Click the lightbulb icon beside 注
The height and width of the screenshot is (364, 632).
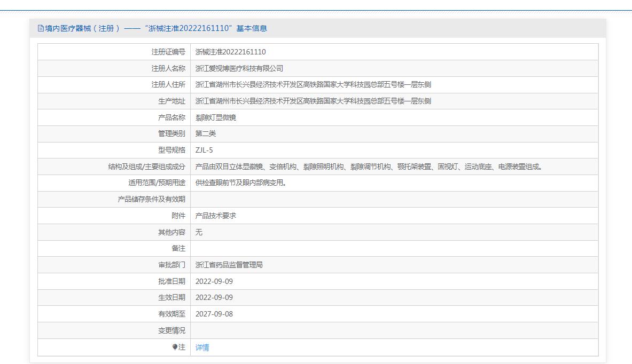pos(175,347)
